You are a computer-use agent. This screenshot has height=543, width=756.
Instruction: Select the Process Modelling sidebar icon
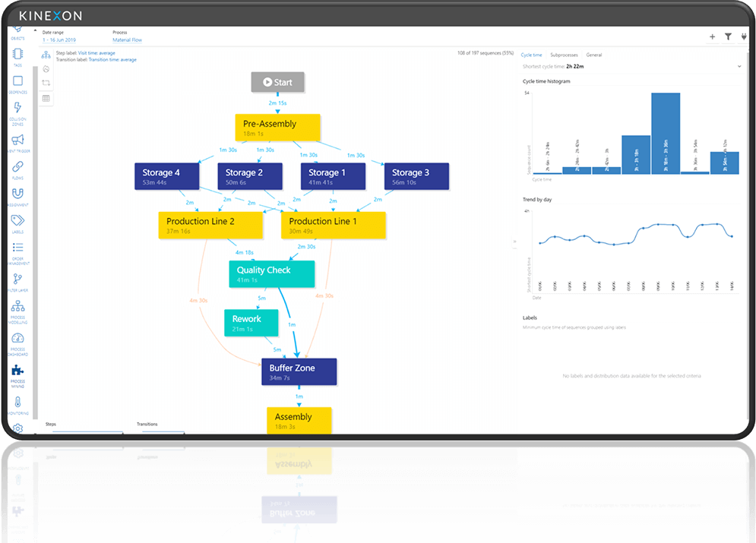point(18,307)
